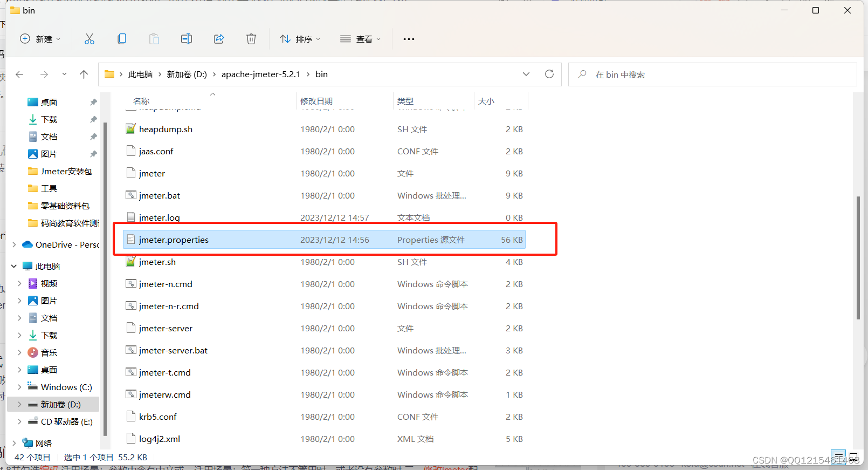This screenshot has width=868, height=470.
Task: Click the navigation pane vertical scrollbar
Action: (105, 279)
